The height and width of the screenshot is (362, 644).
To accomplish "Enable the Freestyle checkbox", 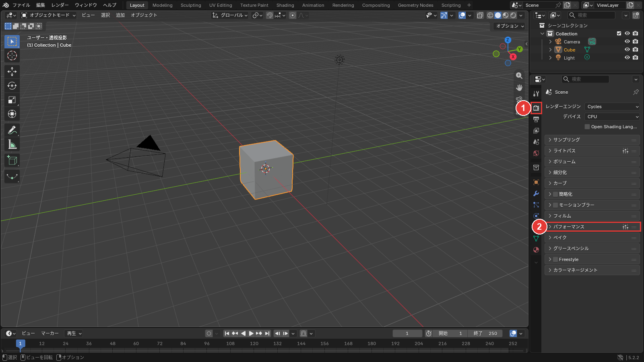I will pos(555,259).
